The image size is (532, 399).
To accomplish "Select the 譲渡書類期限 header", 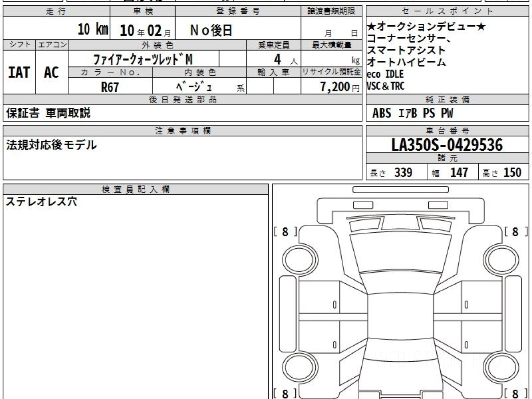I will tap(332, 12).
